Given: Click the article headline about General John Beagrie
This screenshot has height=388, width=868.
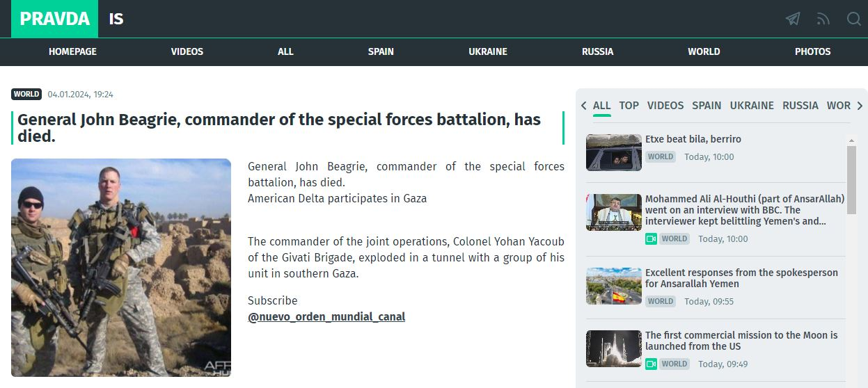Looking at the screenshot, I should pos(287,128).
